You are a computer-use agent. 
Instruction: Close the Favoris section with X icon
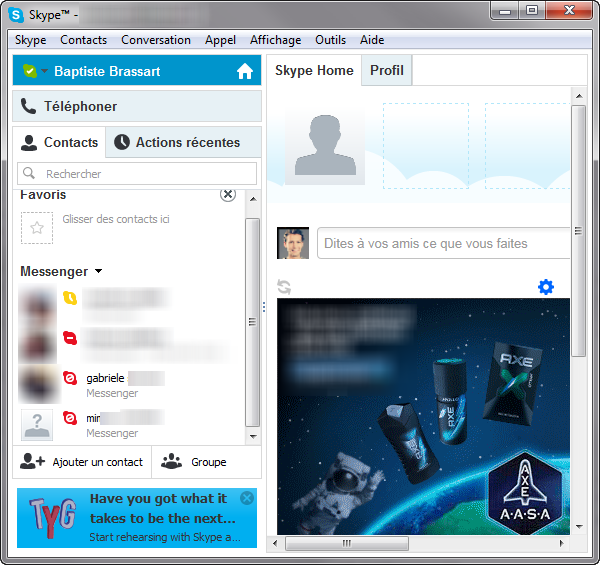(x=228, y=194)
